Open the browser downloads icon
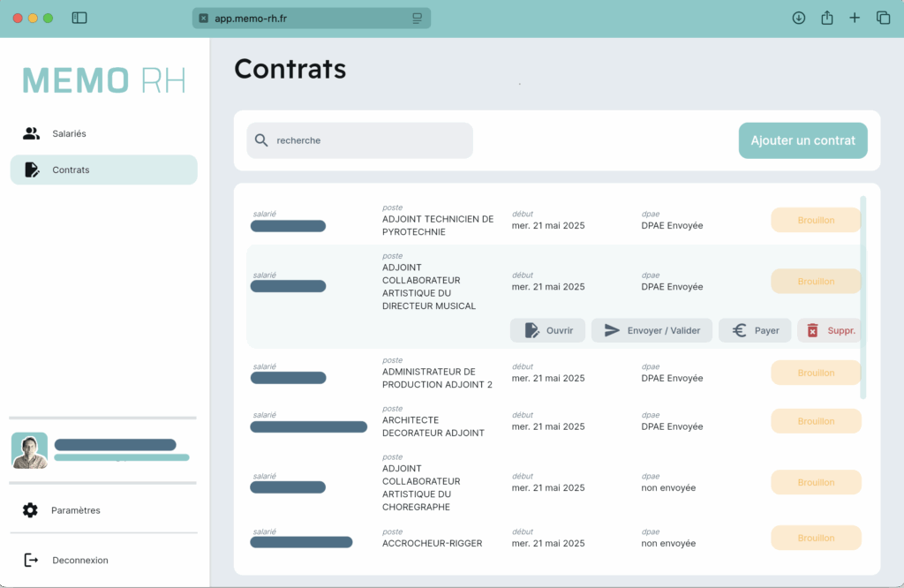This screenshot has height=588, width=904. coord(799,18)
